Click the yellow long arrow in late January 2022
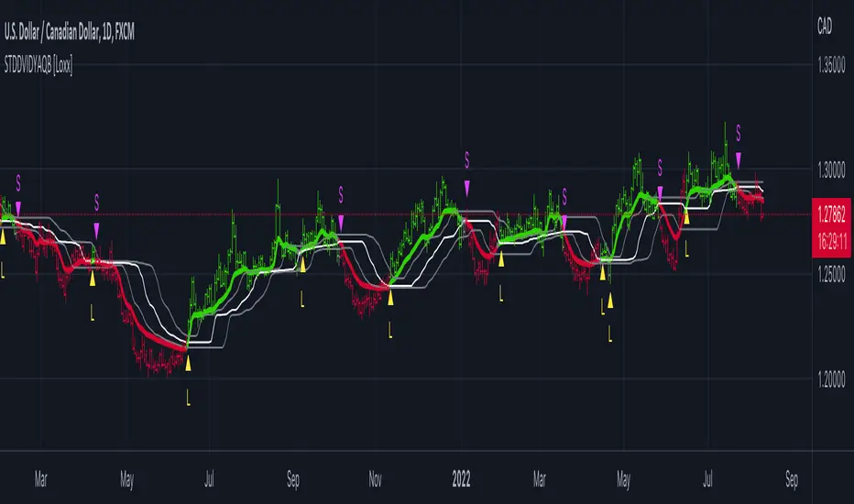Image resolution: width=854 pixels, height=504 pixels. pyautogui.click(x=501, y=259)
